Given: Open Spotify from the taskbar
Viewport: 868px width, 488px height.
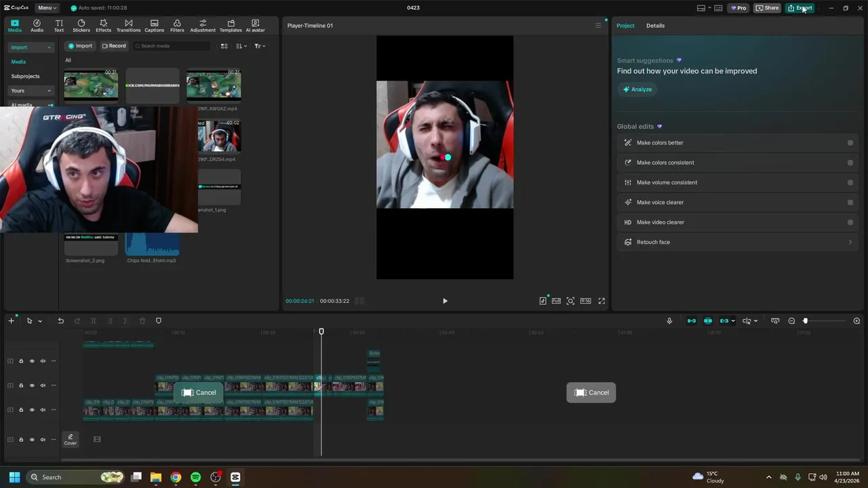Looking at the screenshot, I should pyautogui.click(x=195, y=477).
